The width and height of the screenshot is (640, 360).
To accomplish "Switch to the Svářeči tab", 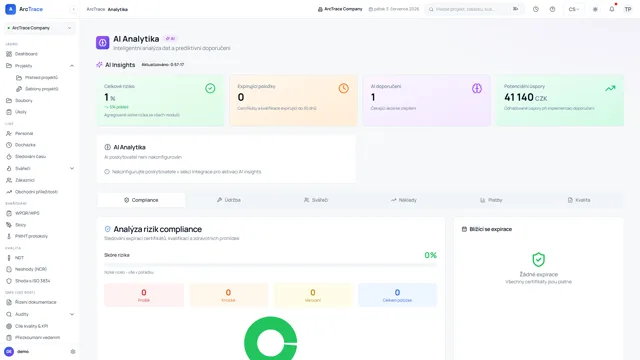I will [316, 200].
